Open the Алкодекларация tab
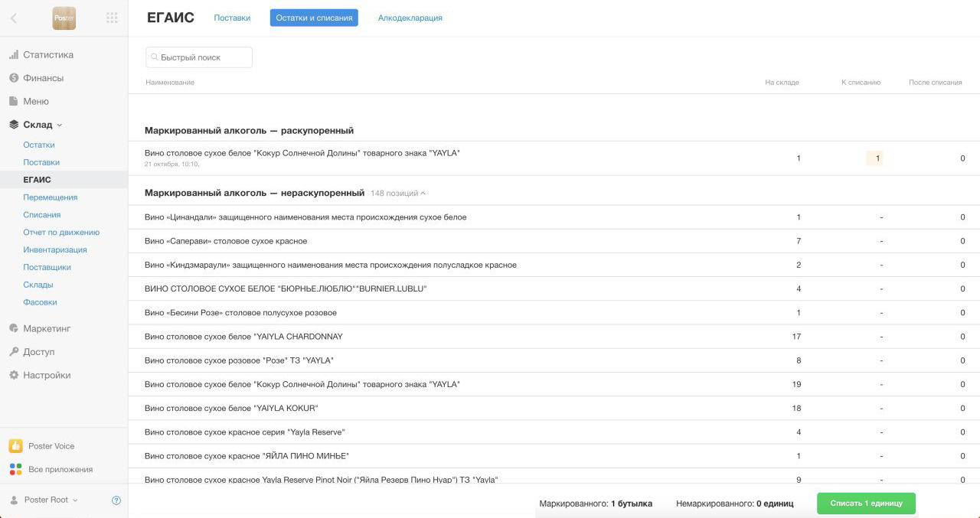The height and width of the screenshot is (518, 980). (x=410, y=18)
